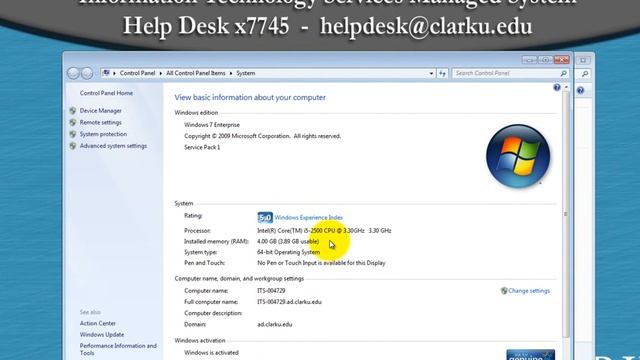Close the System window
The height and width of the screenshot is (360, 640).
pos(562,60)
